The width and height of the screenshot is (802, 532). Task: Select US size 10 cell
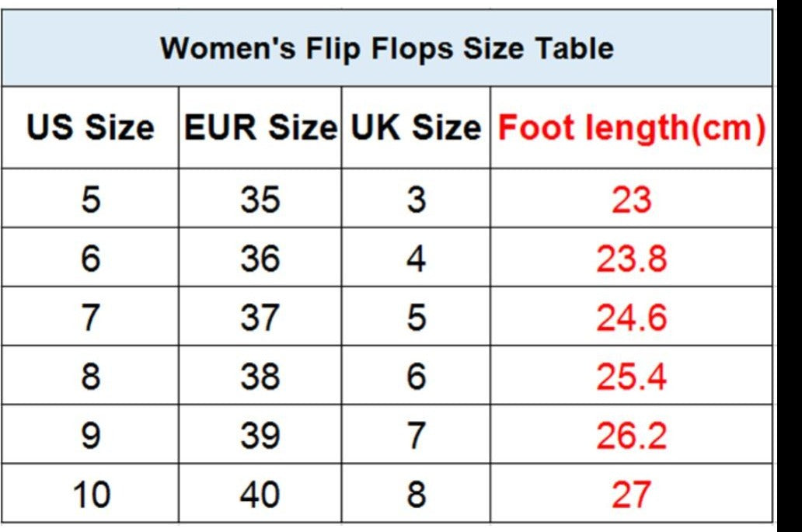[90, 495]
